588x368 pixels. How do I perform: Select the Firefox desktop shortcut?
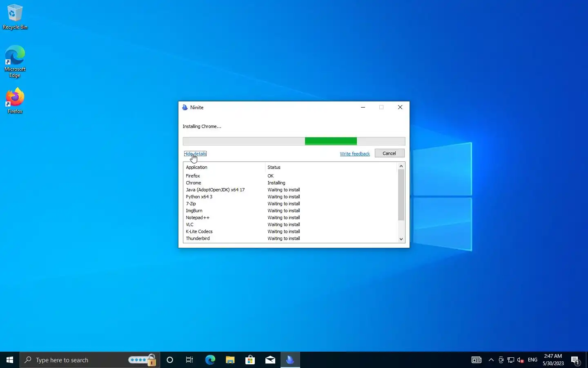pos(15,101)
